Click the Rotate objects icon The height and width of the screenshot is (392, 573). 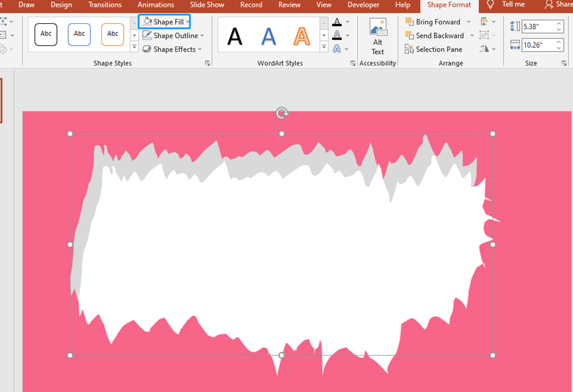tap(484, 48)
